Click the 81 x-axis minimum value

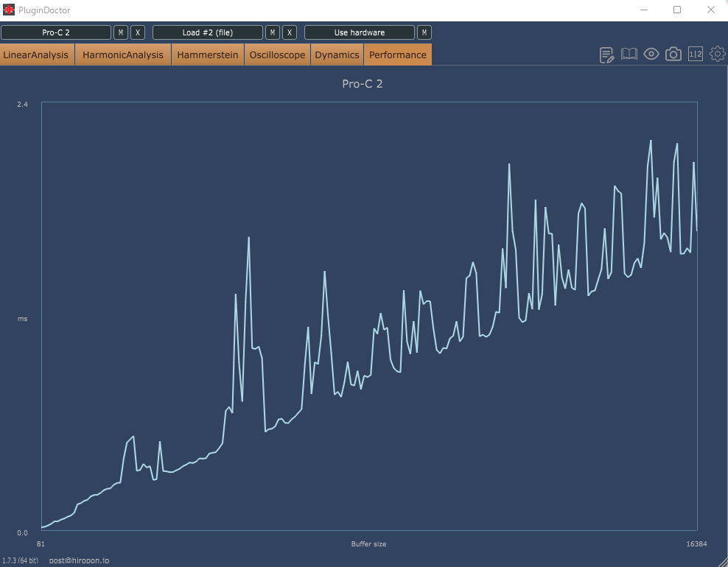pyautogui.click(x=41, y=543)
